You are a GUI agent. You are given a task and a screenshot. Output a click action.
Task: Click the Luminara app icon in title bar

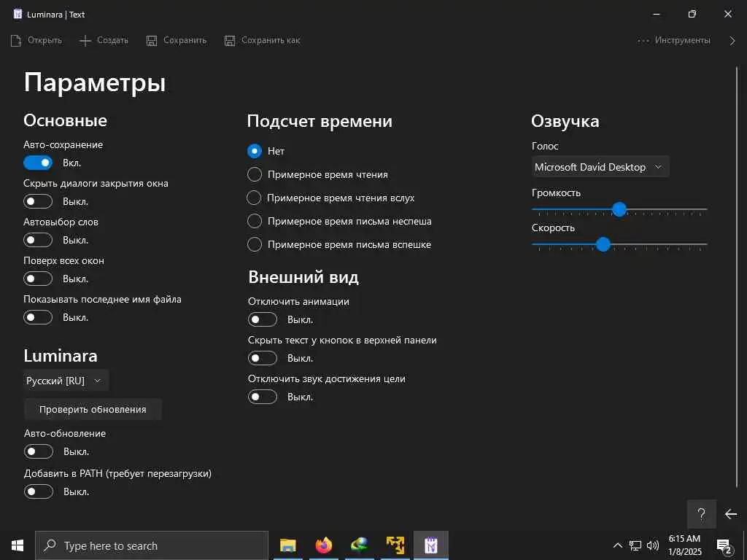point(18,14)
